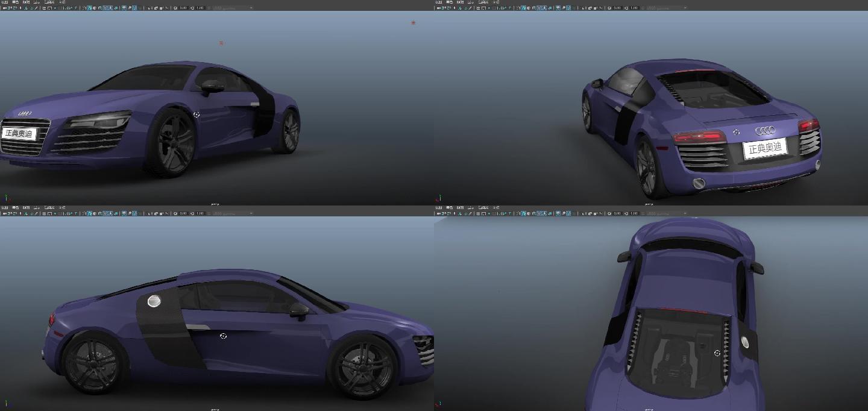This screenshot has height=411, width=868.
Task: Click the Select Camera icon in rear viewport toolbar
Action: pyautogui.click(x=438, y=7)
